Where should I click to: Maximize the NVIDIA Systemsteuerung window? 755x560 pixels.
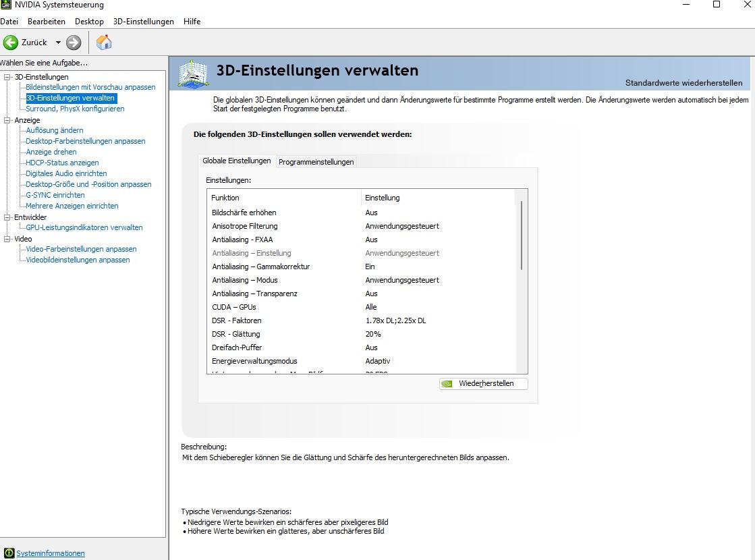(717, 4)
